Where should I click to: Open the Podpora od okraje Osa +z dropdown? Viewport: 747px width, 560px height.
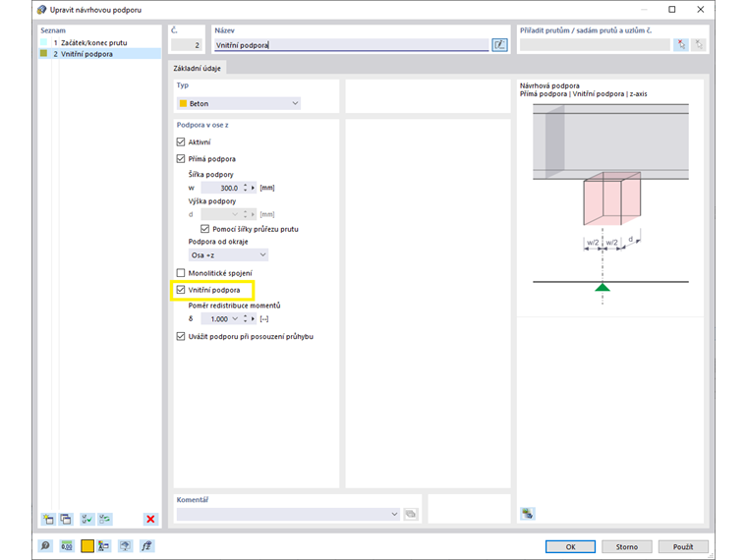[x=228, y=255]
